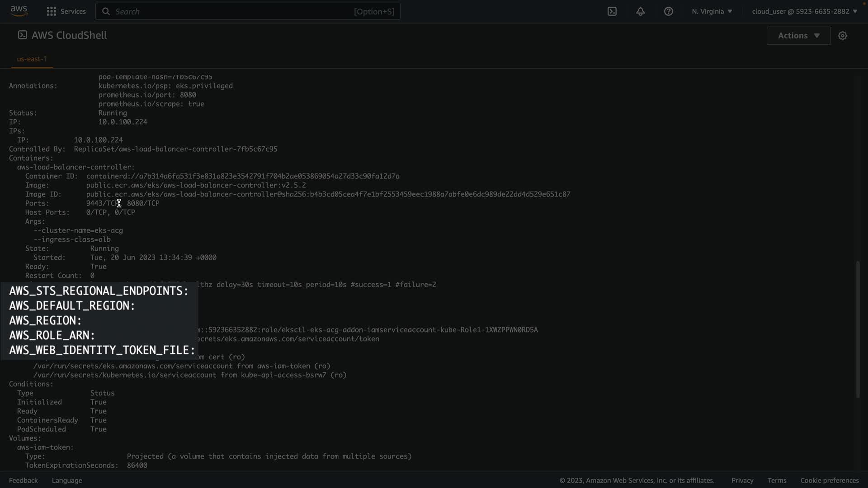Click the AWS logo home icon
Image resolution: width=868 pixels, height=488 pixels.
click(19, 11)
